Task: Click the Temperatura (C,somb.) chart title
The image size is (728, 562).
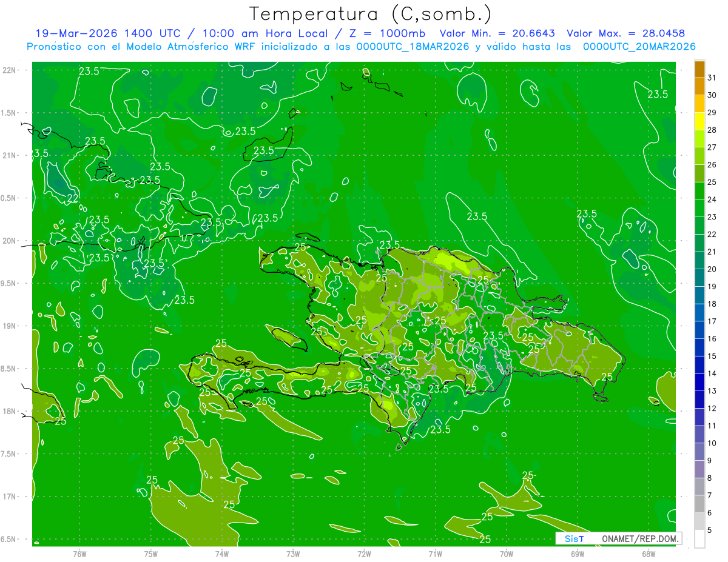Action: (x=371, y=14)
